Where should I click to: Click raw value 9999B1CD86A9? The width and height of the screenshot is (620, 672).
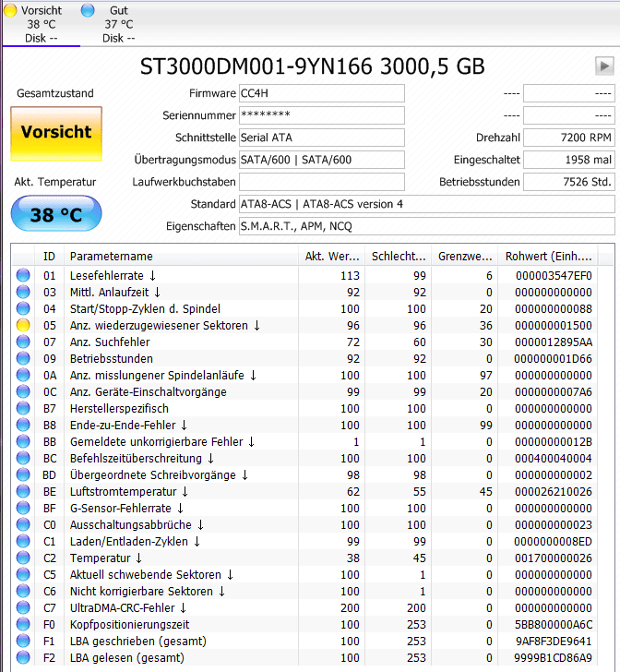pos(554,658)
